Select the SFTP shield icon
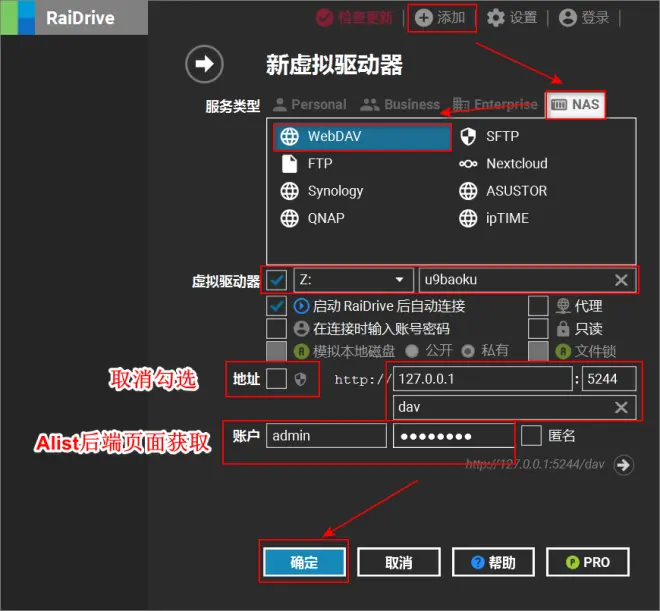The height and width of the screenshot is (611, 660). 468,136
